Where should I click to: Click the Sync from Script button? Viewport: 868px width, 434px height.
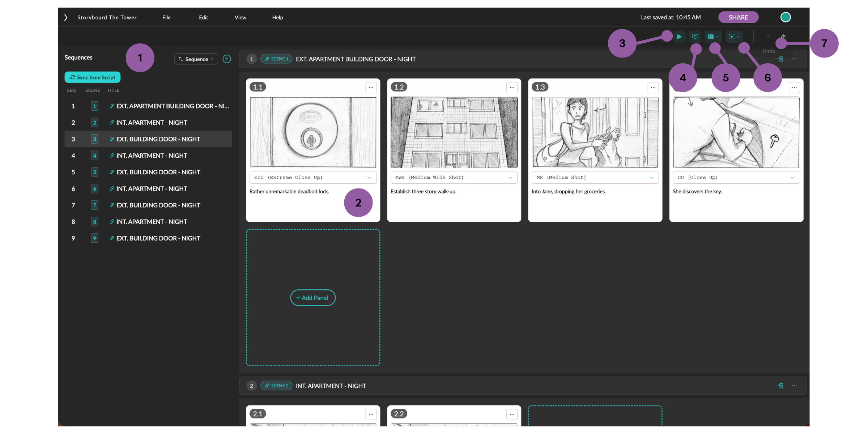[x=93, y=77]
